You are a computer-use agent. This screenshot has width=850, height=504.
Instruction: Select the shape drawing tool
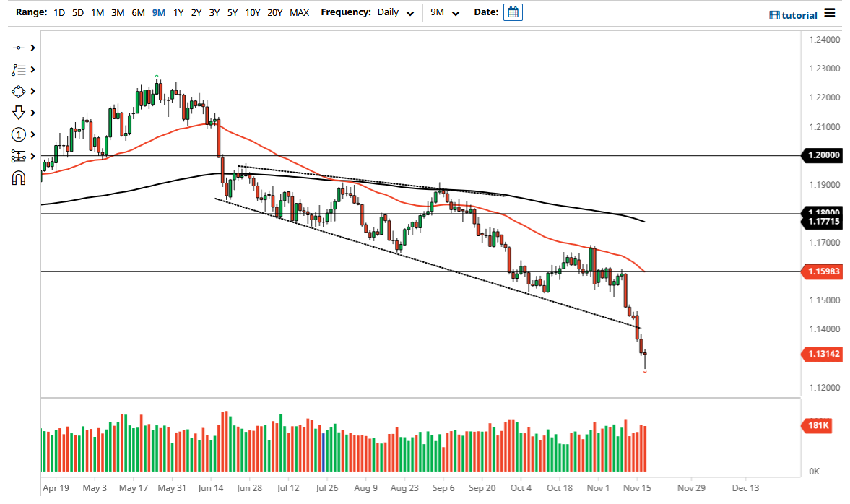pos(18,91)
